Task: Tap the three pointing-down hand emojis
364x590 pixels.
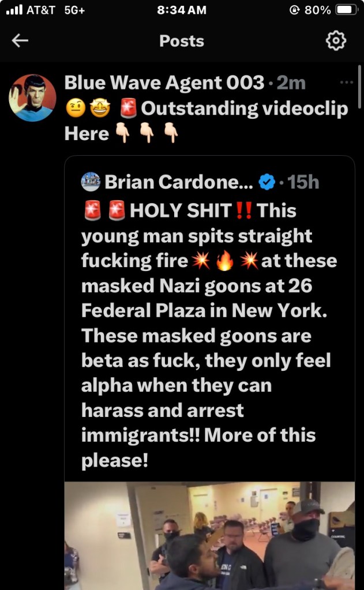Action: point(147,134)
